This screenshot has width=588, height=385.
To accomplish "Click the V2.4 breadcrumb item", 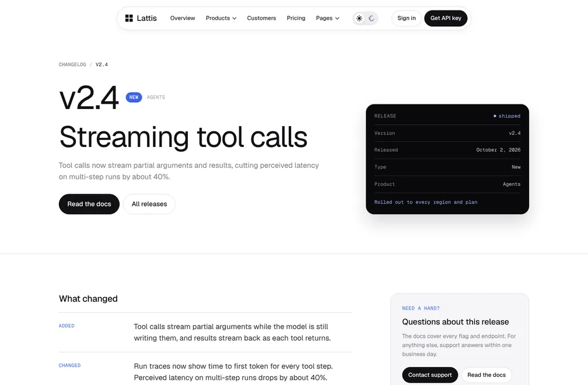I will coord(101,65).
